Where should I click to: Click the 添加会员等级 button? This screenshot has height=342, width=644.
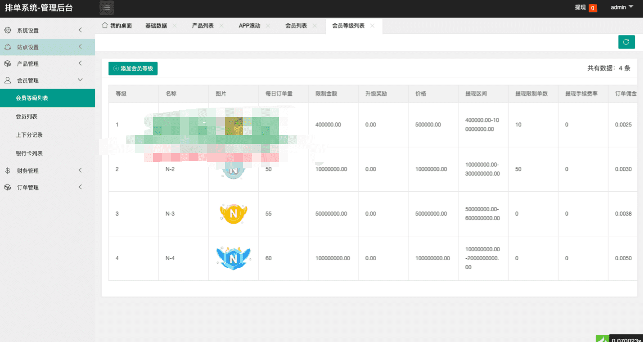pos(133,68)
